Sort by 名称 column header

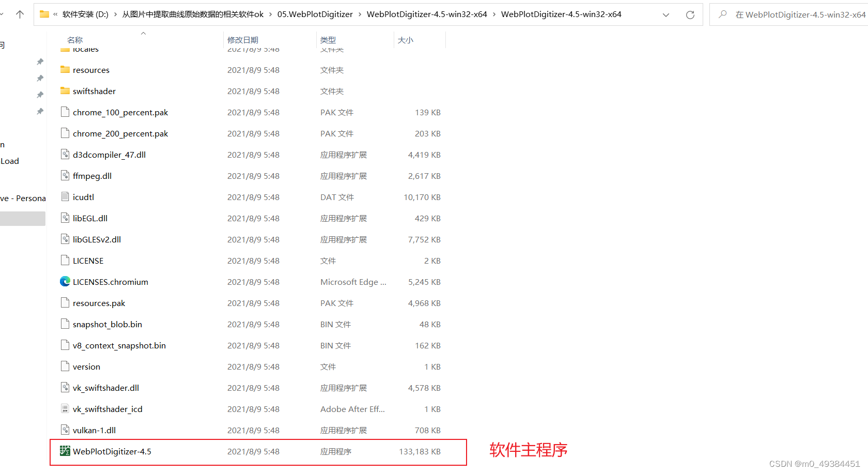pyautogui.click(x=75, y=40)
